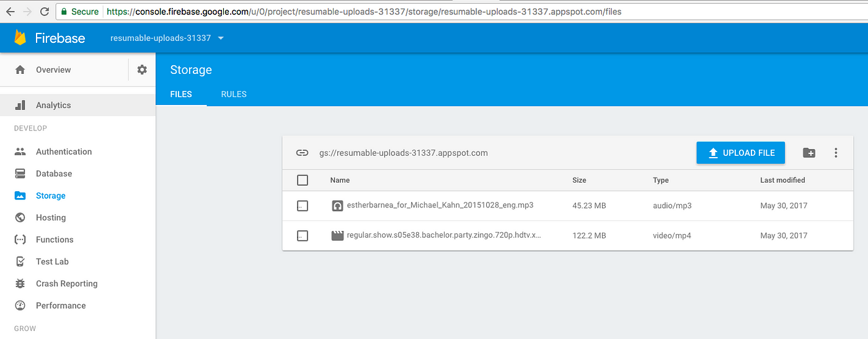Click the Firebase wordmark text
868x339 pixels.
60,38
